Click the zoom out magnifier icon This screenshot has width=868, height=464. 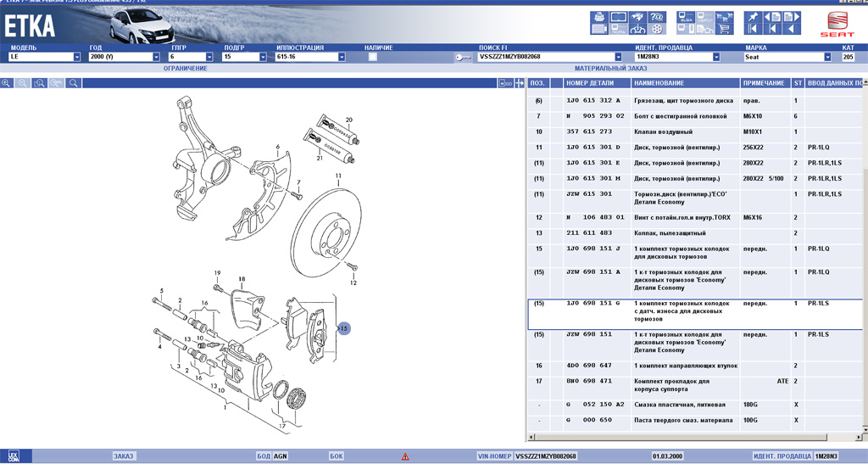point(23,83)
